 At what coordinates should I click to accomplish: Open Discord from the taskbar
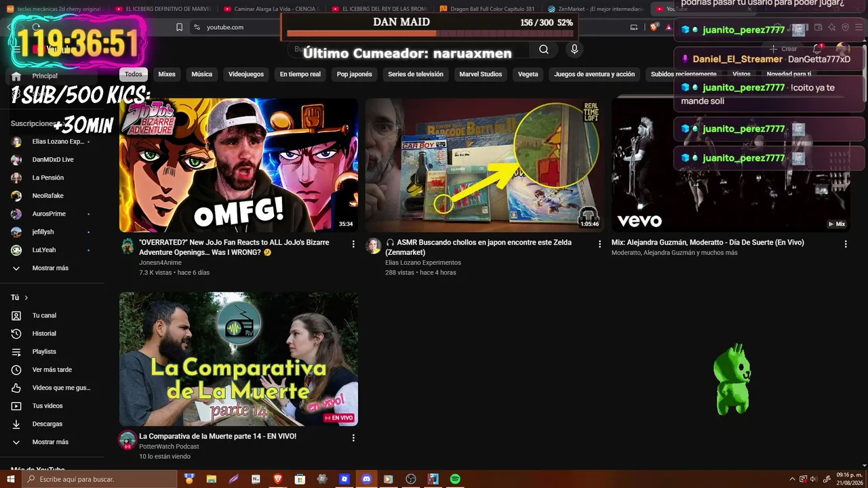pos(367,479)
